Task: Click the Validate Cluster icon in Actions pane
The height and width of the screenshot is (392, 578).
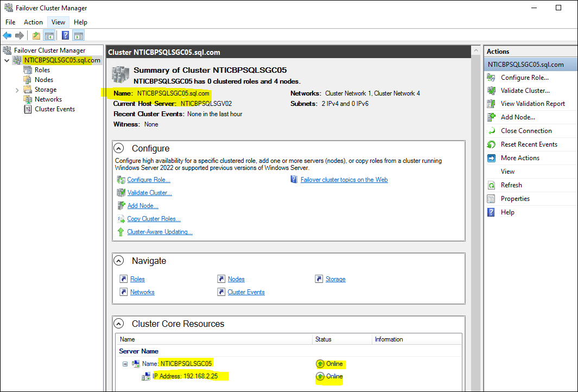Action: coord(491,91)
